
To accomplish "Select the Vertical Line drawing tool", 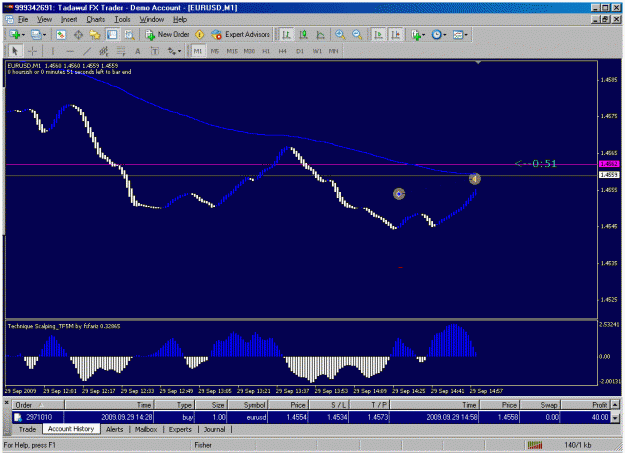I will (53, 51).
